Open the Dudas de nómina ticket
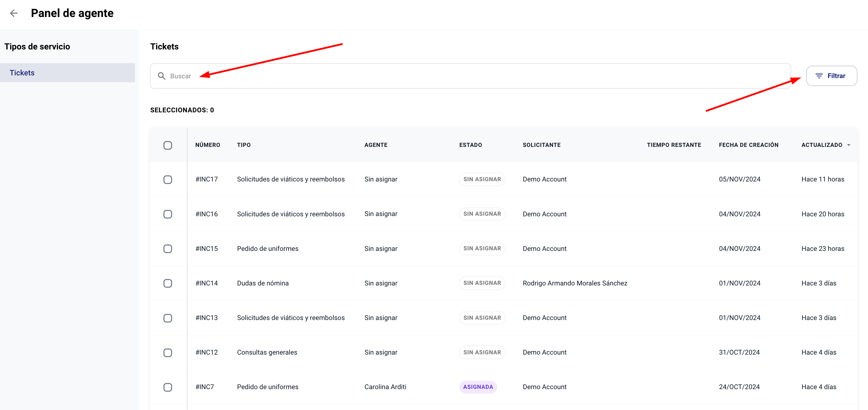 click(x=263, y=283)
